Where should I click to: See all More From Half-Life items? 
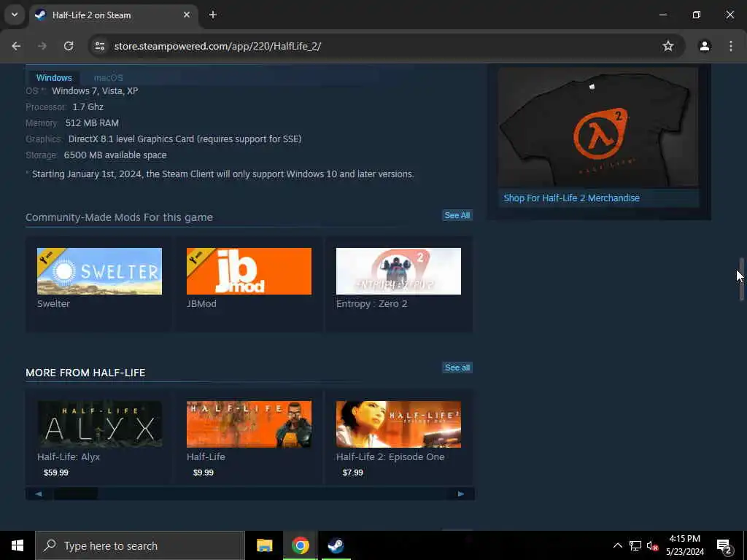457,367
